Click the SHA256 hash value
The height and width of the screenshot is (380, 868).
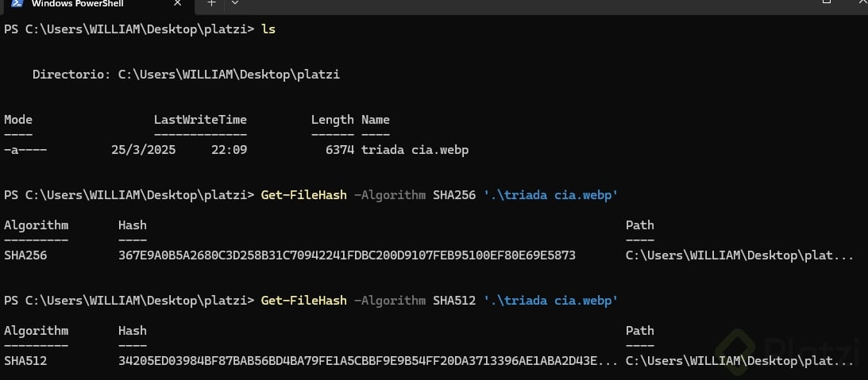click(347, 255)
